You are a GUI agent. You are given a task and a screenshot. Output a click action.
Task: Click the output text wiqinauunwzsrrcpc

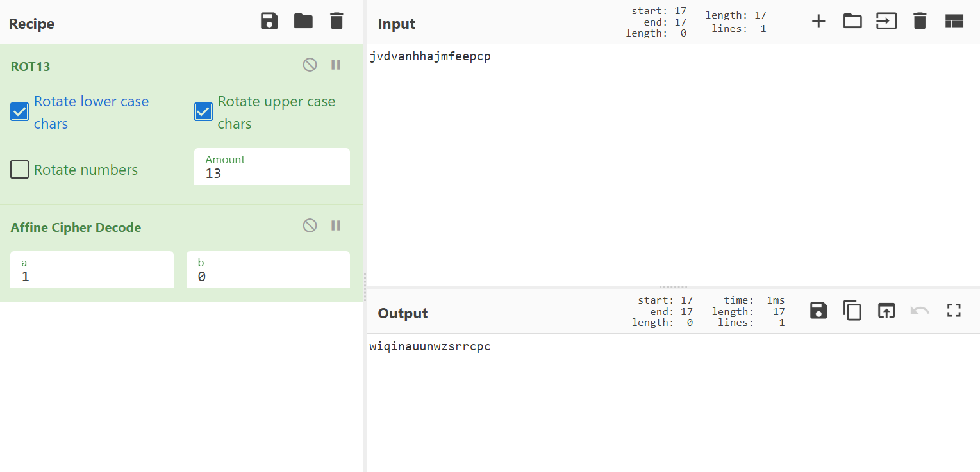[x=430, y=347]
